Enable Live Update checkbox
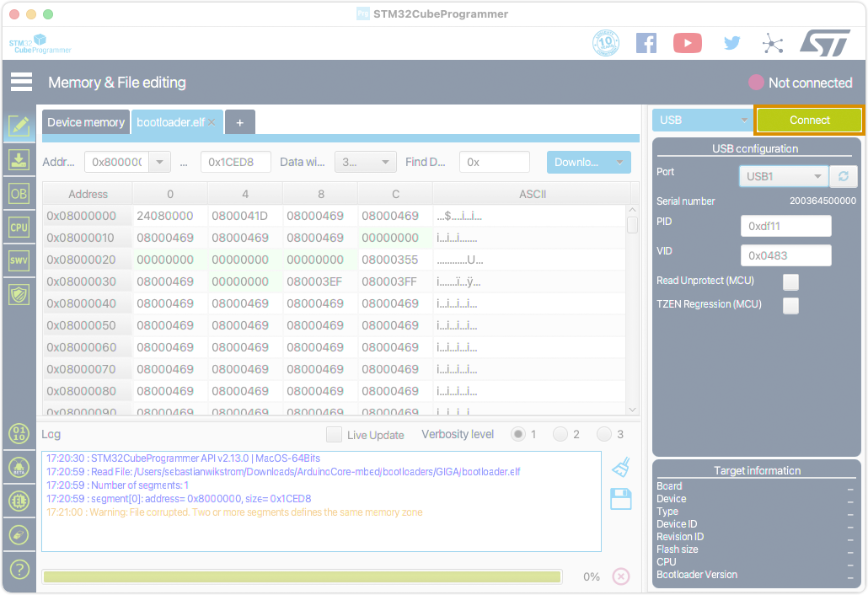The width and height of the screenshot is (868, 595). [334, 435]
